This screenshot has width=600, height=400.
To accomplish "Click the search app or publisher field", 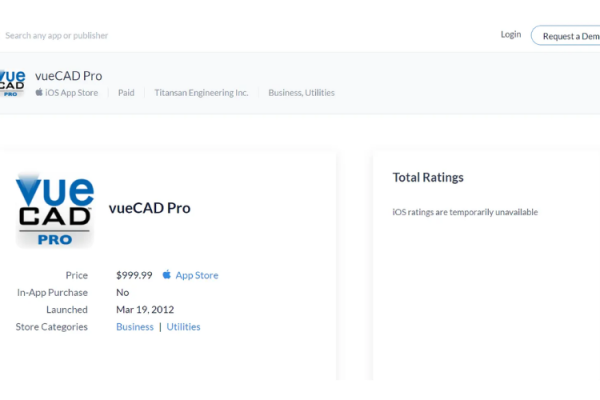I will point(57,36).
